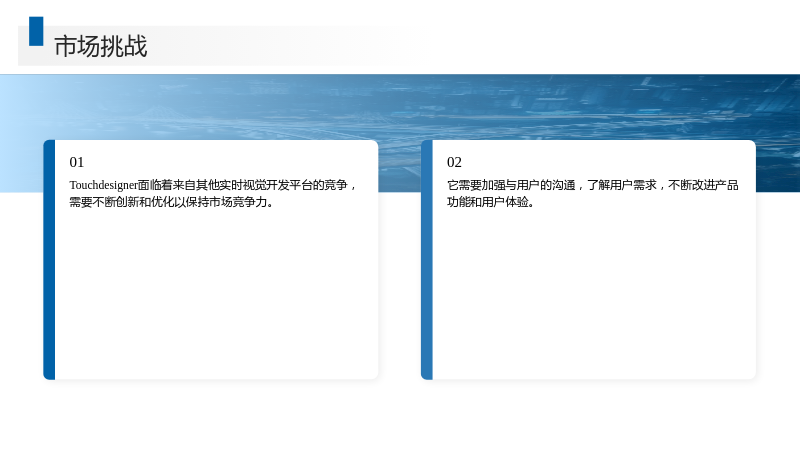
Task: Click the slide title 市场挑战
Action: click(x=101, y=46)
